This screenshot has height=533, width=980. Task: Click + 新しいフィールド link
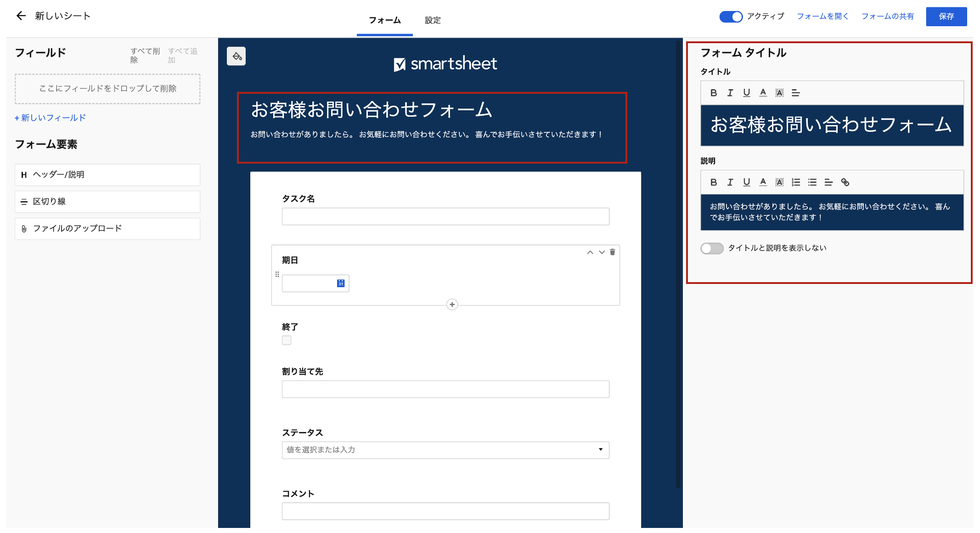50,118
